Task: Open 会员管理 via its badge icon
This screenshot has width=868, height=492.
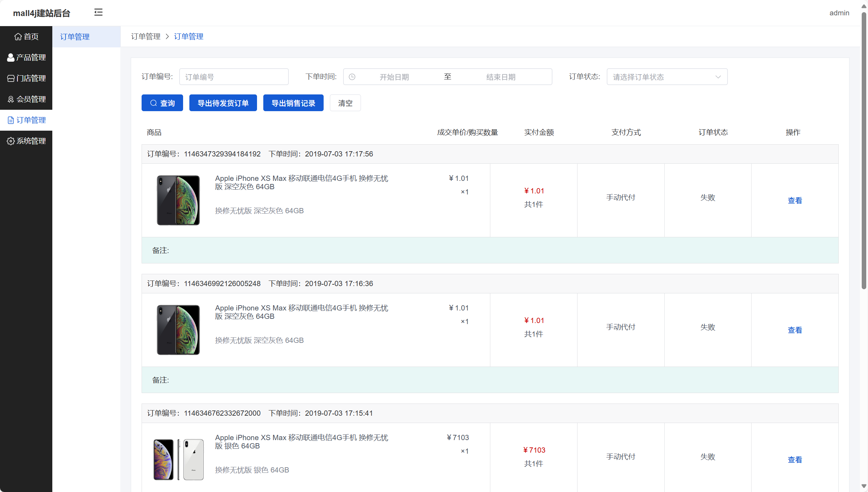Action: coord(11,99)
